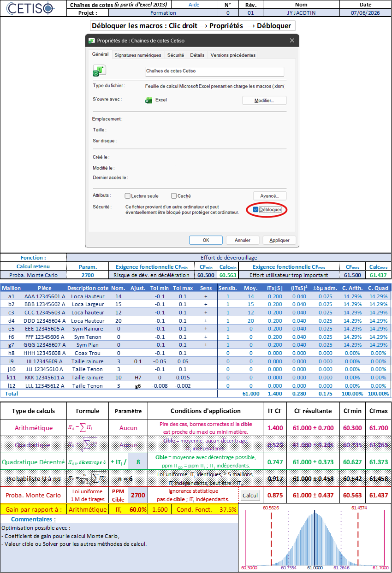Click the Arithmétique CF résultante 61.000 ± 0.700
Image resolution: width=392 pixels, height=573 pixels.
click(313, 428)
